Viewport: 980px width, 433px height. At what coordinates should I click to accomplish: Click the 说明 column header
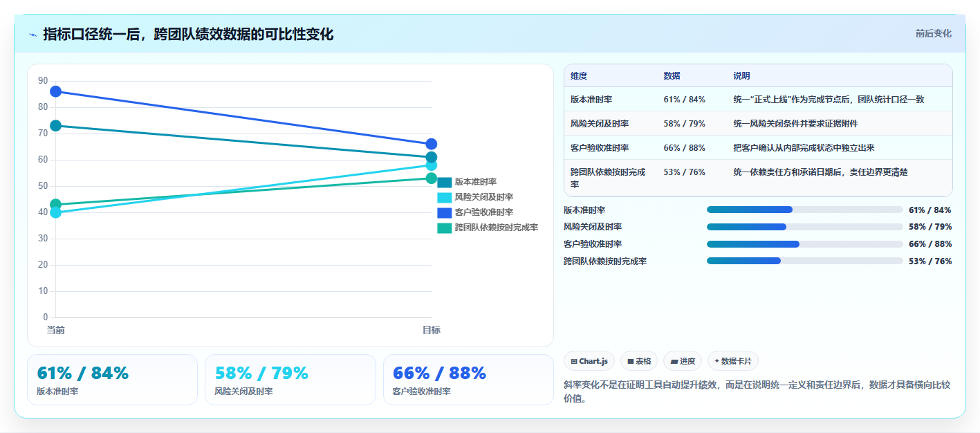741,76
